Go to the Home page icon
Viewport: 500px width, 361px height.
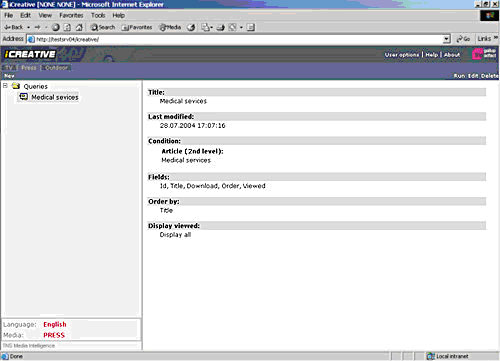(x=79, y=27)
